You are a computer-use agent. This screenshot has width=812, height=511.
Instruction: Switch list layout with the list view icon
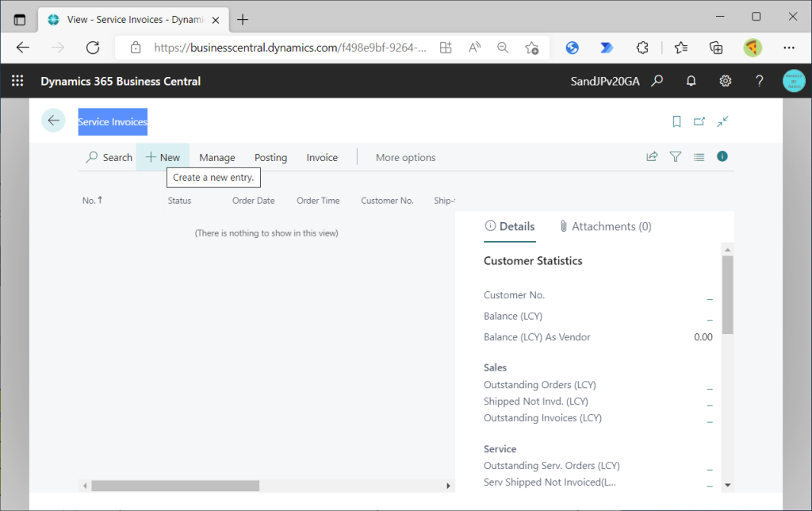pos(699,156)
